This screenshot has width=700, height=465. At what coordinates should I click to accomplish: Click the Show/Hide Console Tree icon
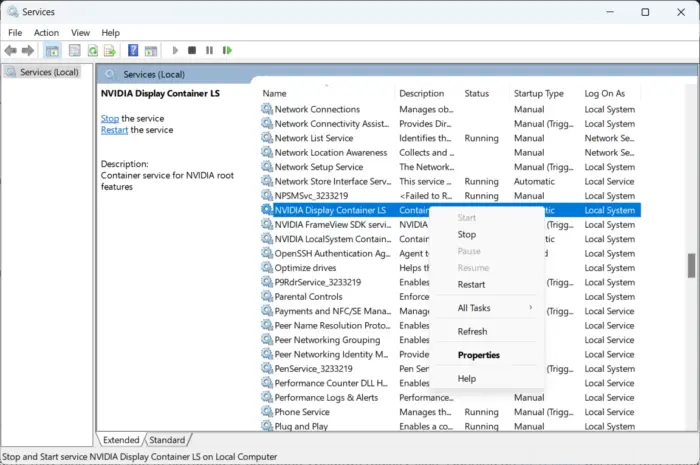point(52,50)
